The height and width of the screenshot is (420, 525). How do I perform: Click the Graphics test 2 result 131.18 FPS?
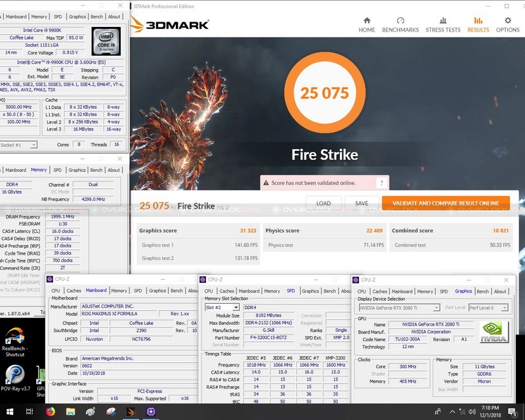(246, 258)
